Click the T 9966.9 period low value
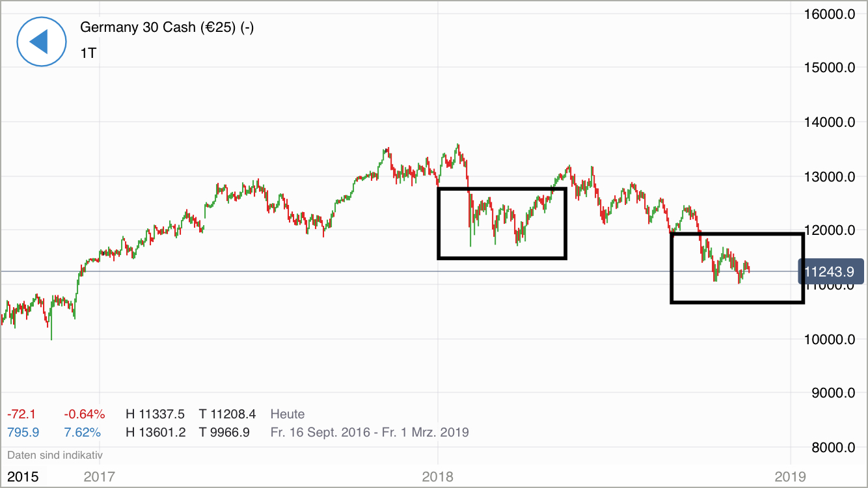This screenshot has height=488, width=868. pyautogui.click(x=224, y=432)
